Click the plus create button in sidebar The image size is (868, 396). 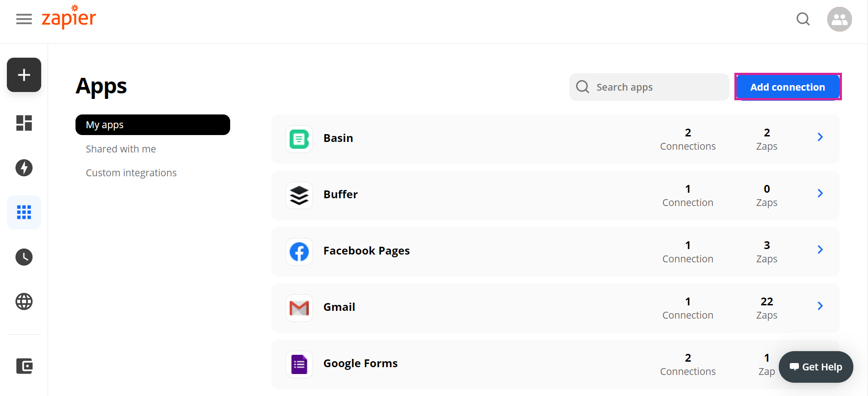coord(24,75)
